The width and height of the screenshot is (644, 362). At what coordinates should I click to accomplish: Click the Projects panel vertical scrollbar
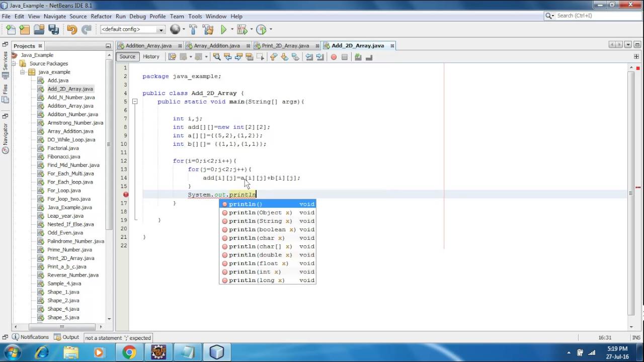tap(109, 186)
